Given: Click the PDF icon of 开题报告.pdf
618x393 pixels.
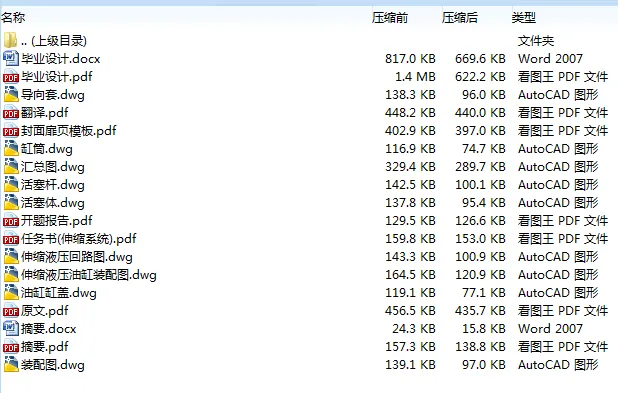Looking at the screenshot, I should pyautogui.click(x=11, y=221).
